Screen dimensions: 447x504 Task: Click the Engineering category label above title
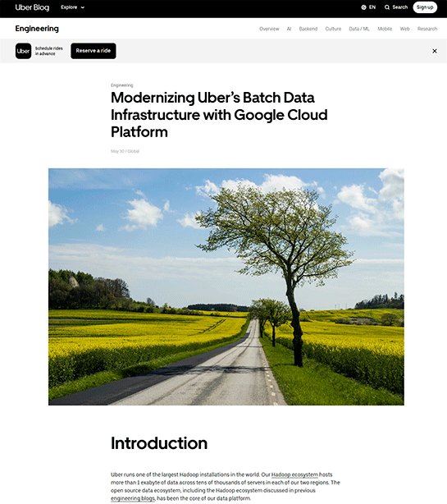point(121,85)
